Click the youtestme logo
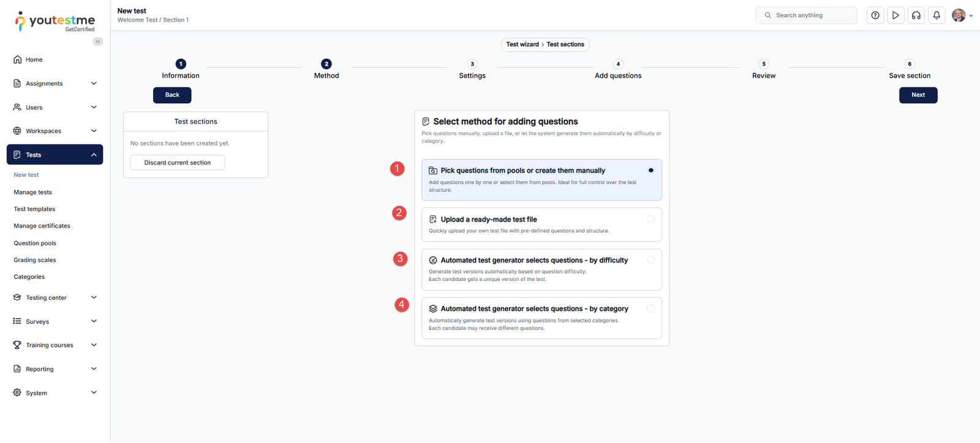 pos(55,21)
